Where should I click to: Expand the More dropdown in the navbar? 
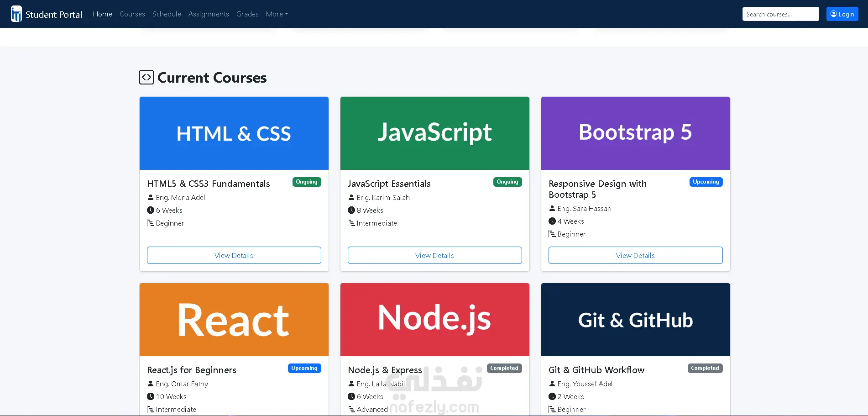click(x=277, y=14)
